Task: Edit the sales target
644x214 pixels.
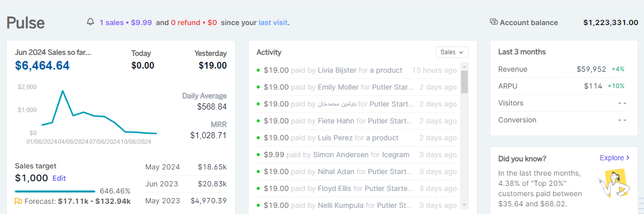Action: click(59, 178)
